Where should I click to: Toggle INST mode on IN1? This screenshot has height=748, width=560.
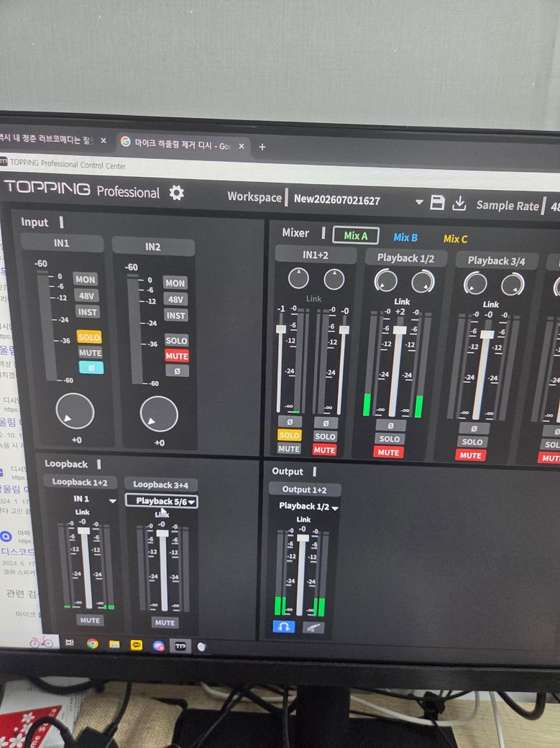(87, 312)
